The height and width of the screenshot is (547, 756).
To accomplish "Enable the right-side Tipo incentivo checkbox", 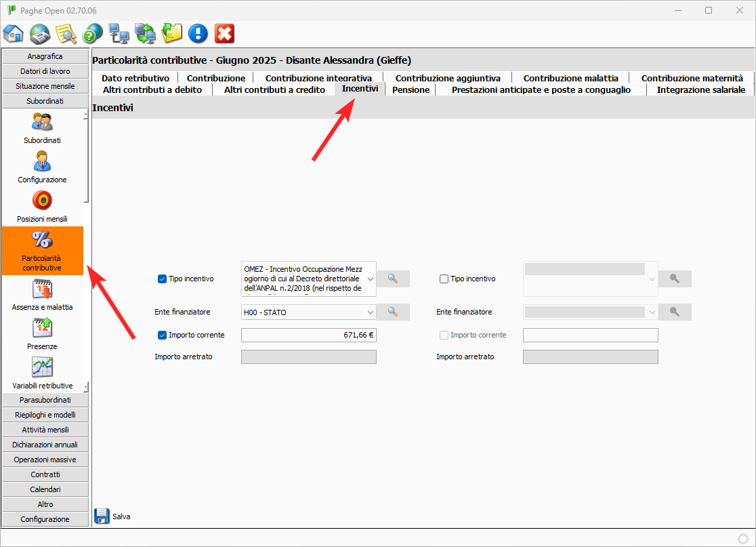I will tap(444, 279).
